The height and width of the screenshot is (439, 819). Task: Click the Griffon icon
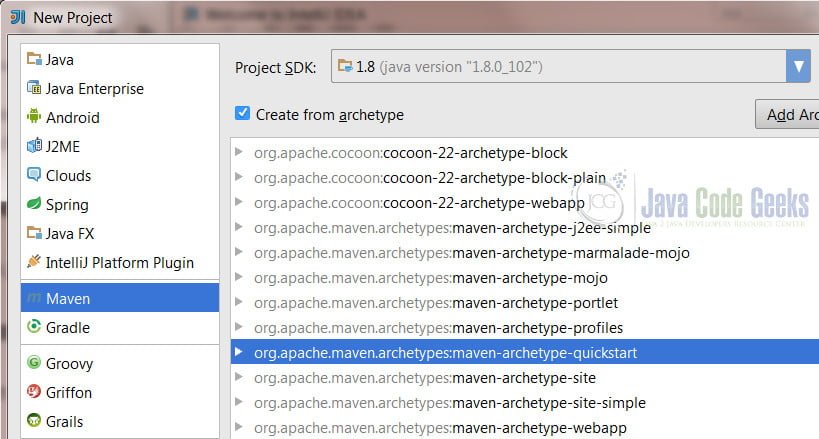[x=34, y=391]
